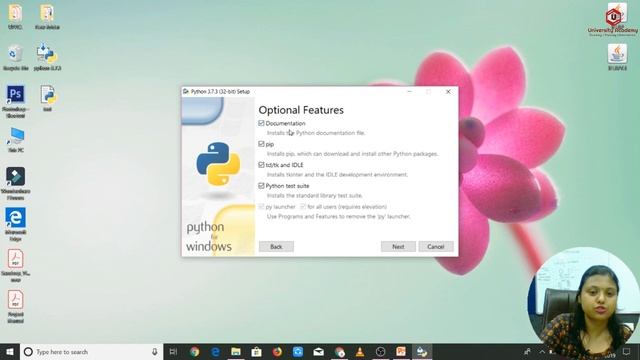Viewport: 640px width, 360px height.
Task: Open the second Chrome icon beside Mail
Action: pyautogui.click(x=339, y=352)
